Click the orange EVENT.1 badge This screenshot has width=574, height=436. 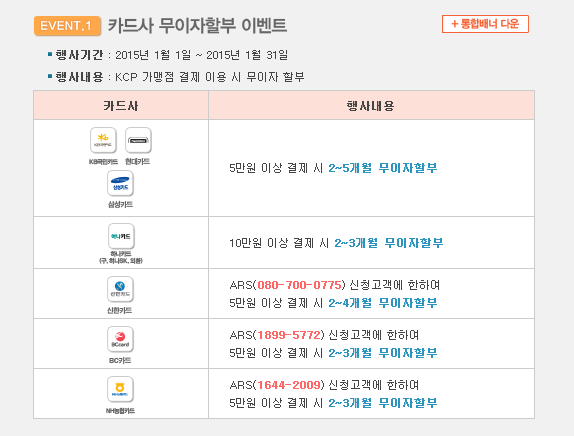click(x=67, y=26)
